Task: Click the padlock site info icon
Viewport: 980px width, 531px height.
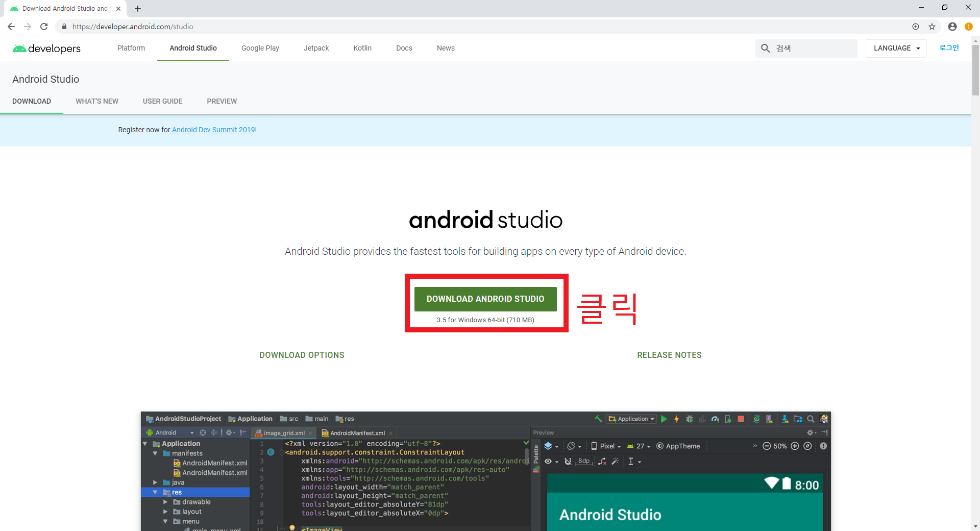Action: pos(64,27)
